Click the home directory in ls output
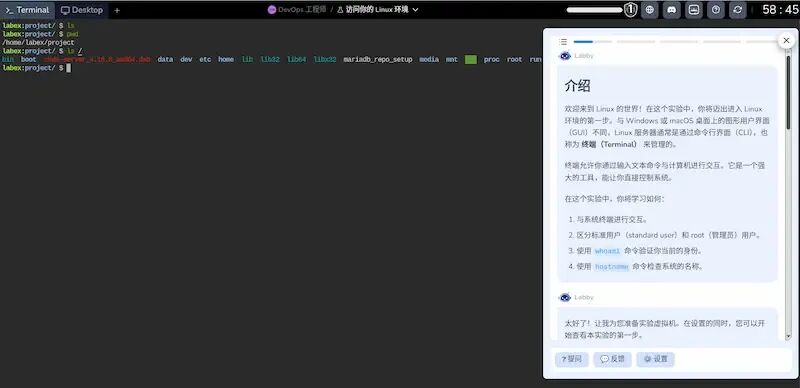Viewport: 800px width, 388px height. tap(226, 60)
